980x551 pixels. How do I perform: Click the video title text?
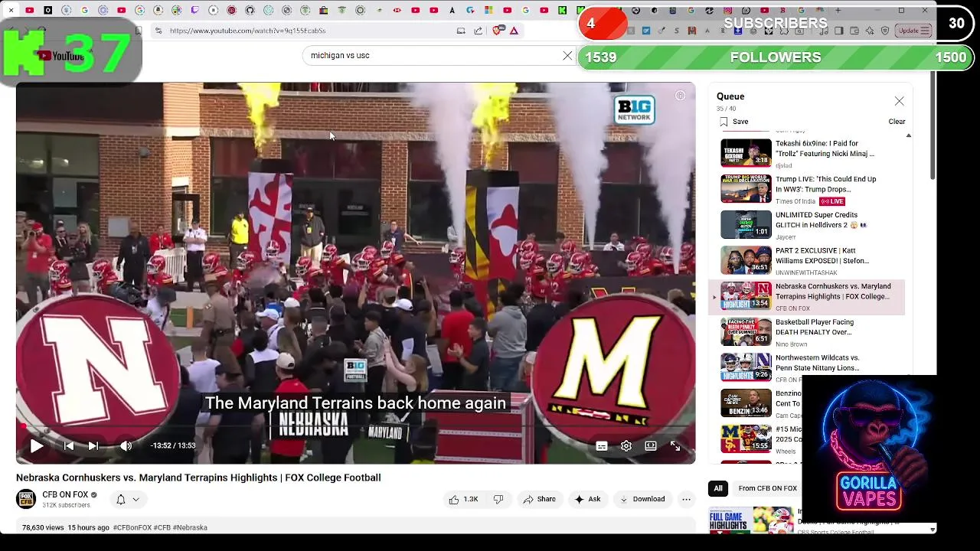pyautogui.click(x=198, y=478)
